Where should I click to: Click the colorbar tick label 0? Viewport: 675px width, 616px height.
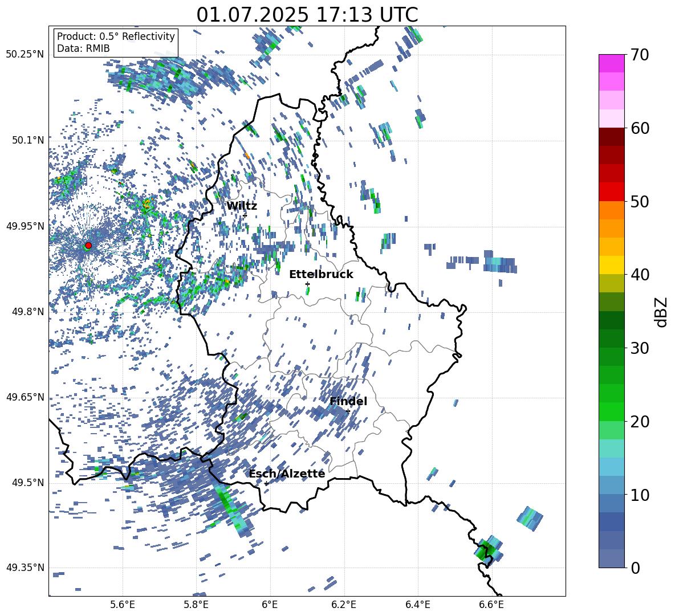click(635, 568)
